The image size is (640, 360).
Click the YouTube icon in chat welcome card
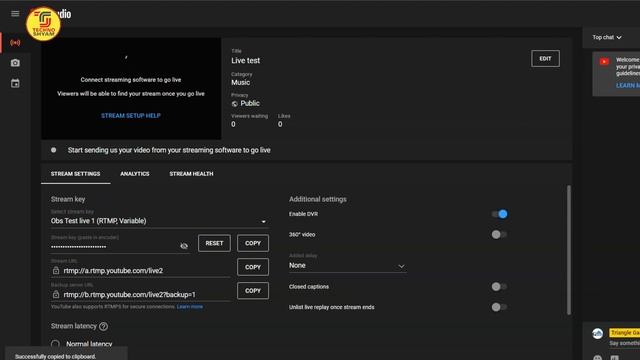coord(604,62)
